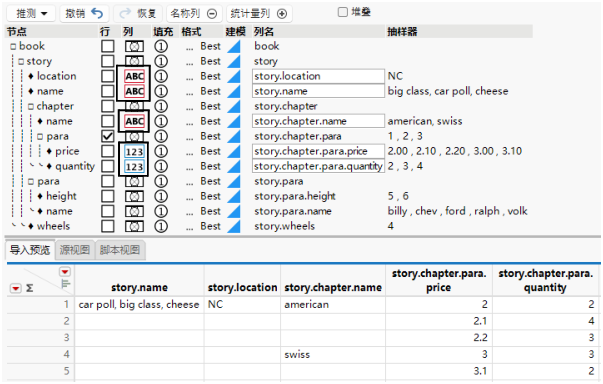This screenshot has height=384, width=603.
Task: Click blue modeling triangle for story.chapter.para.quantity
Action: pos(234,166)
